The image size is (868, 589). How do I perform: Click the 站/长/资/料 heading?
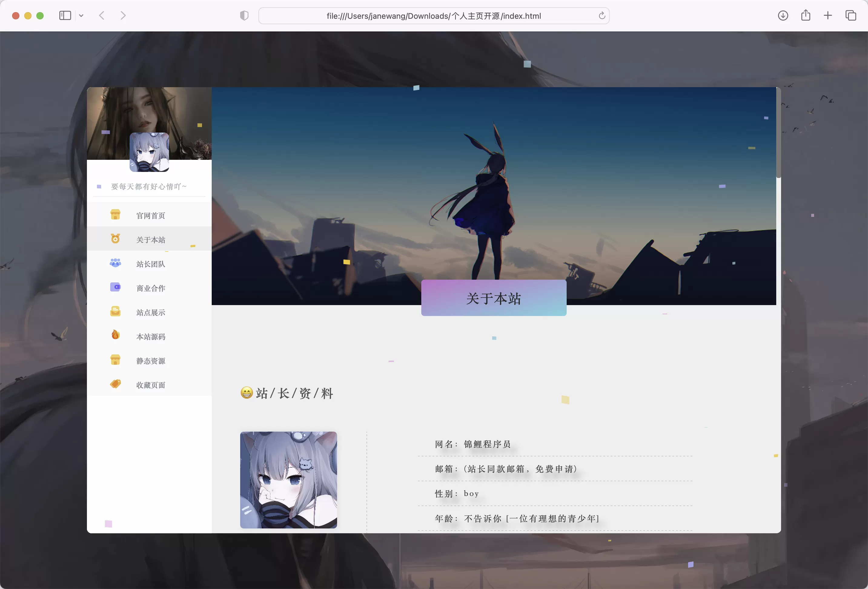(x=294, y=393)
